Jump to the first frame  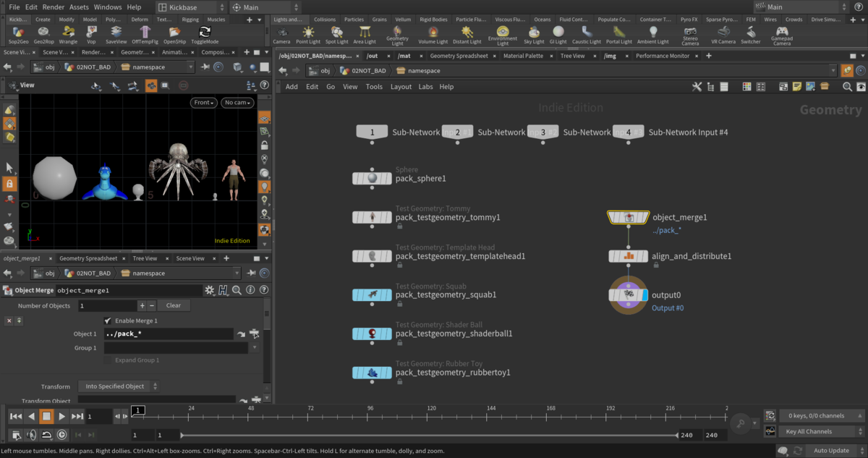tap(15, 416)
